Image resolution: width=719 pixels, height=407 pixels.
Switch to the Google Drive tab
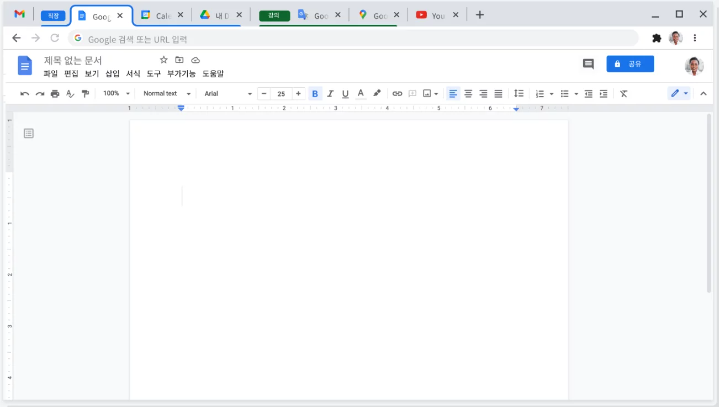(221, 15)
